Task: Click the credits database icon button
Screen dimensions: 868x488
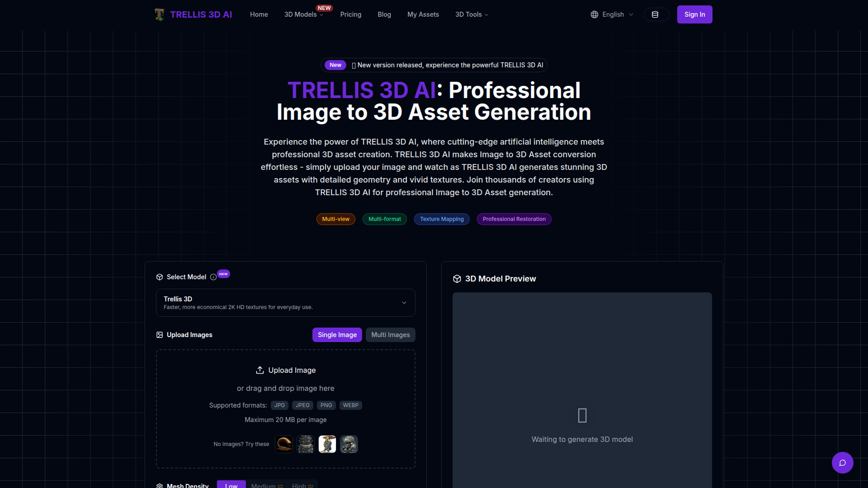Action: click(x=656, y=14)
